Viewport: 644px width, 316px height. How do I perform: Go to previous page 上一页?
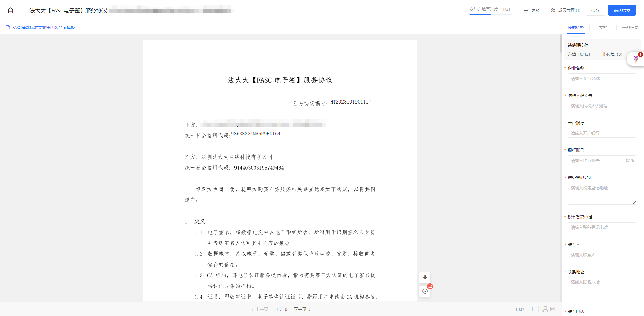[x=259, y=310]
